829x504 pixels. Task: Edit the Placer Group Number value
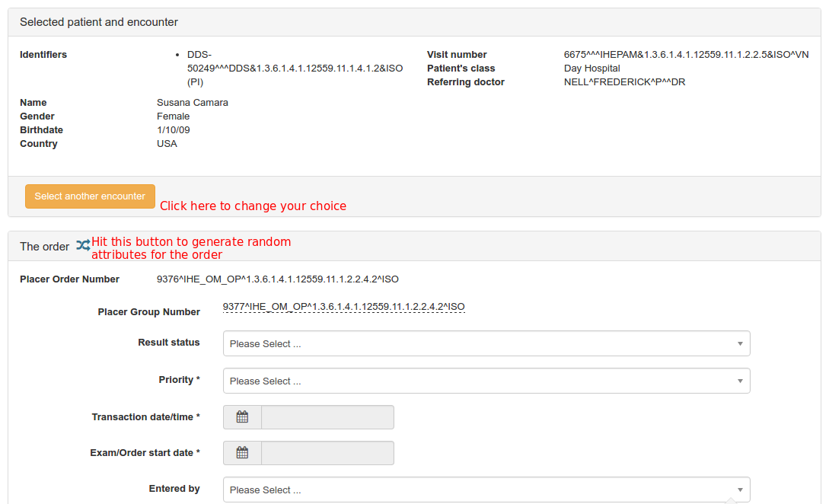pos(343,307)
